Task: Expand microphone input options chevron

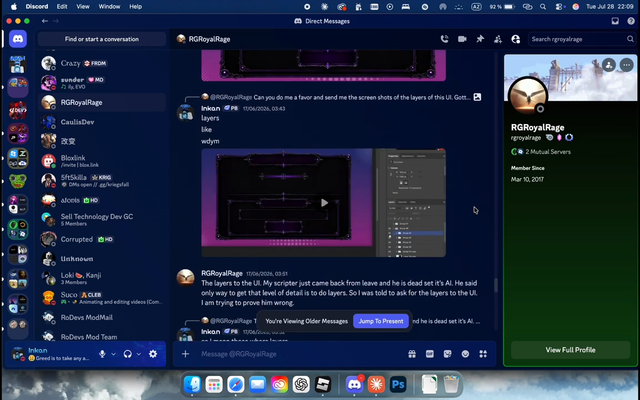Action: (113, 354)
